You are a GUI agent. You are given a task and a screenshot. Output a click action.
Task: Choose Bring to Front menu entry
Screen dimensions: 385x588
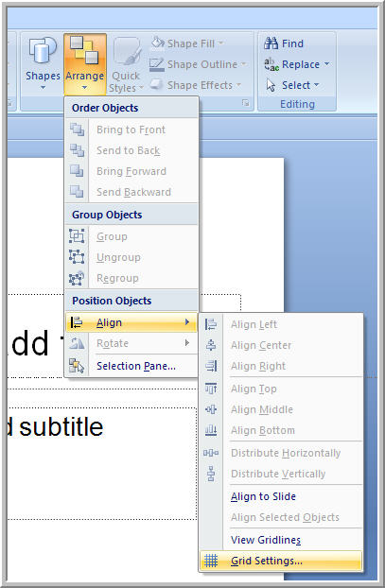pyautogui.click(x=131, y=130)
